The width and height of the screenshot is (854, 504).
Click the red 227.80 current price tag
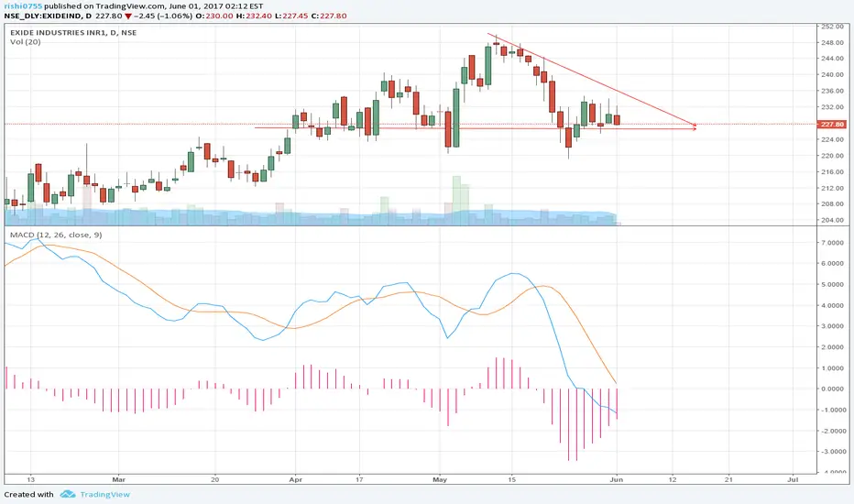click(832, 125)
